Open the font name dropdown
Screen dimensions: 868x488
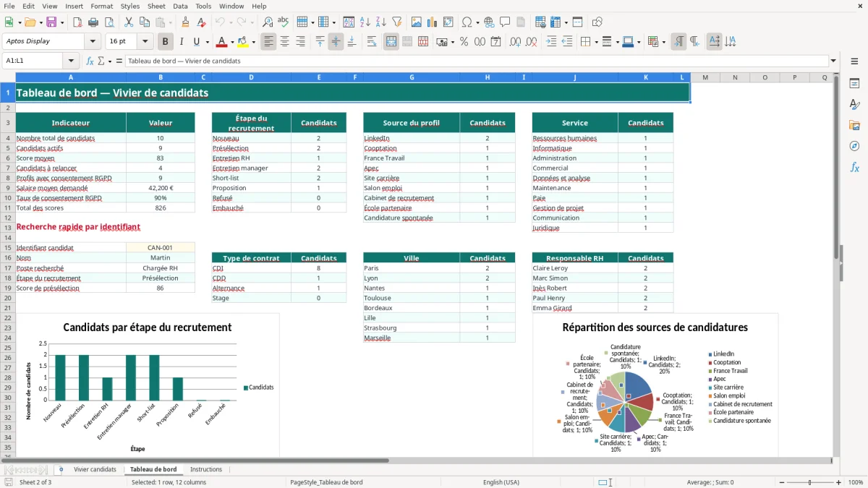[x=93, y=41]
